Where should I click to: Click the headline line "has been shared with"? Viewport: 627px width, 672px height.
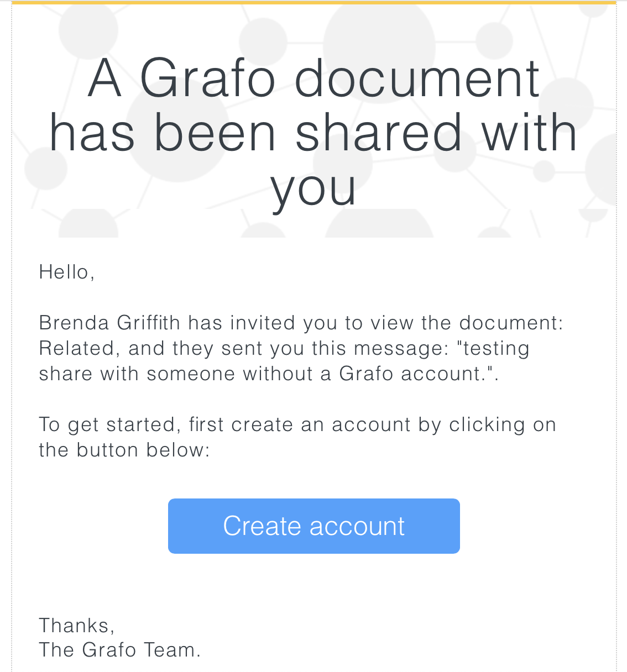313,133
